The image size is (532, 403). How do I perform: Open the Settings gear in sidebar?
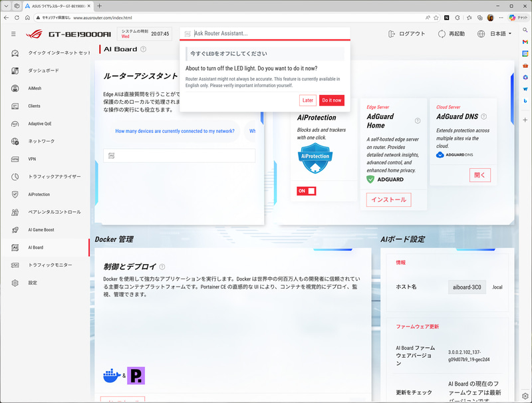click(15, 283)
